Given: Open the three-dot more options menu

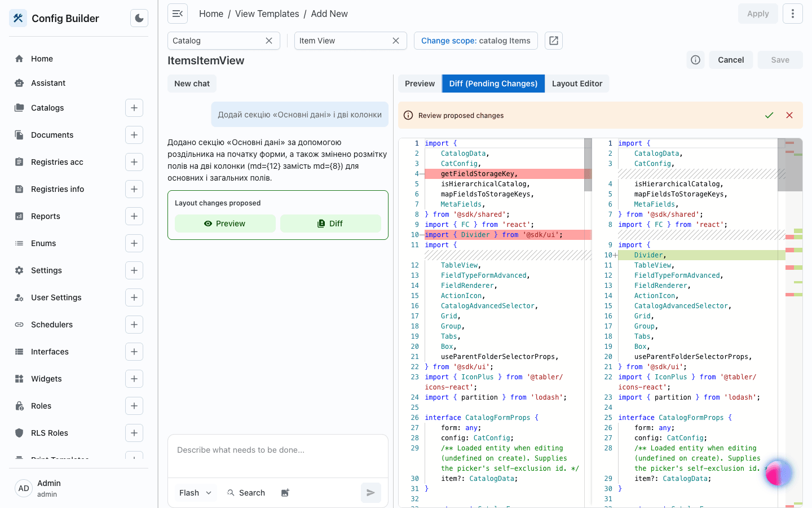Looking at the screenshot, I should coord(792,14).
